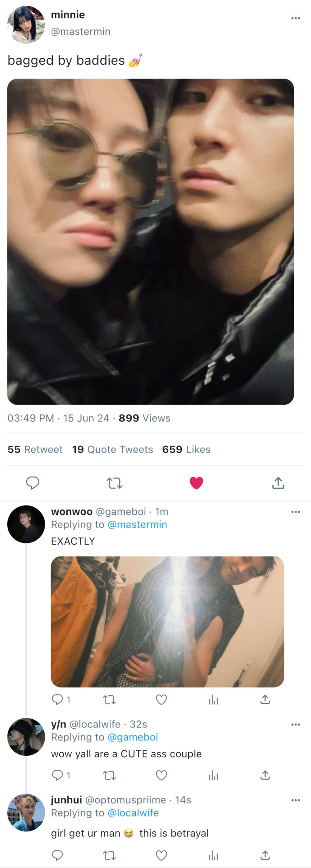
Task: Share y/n's reply
Action: [x=265, y=775]
